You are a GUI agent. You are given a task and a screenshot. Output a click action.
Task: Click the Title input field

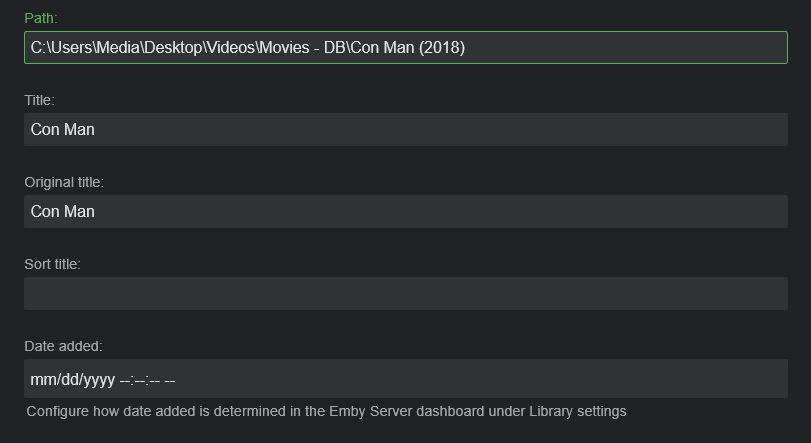[x=405, y=129]
